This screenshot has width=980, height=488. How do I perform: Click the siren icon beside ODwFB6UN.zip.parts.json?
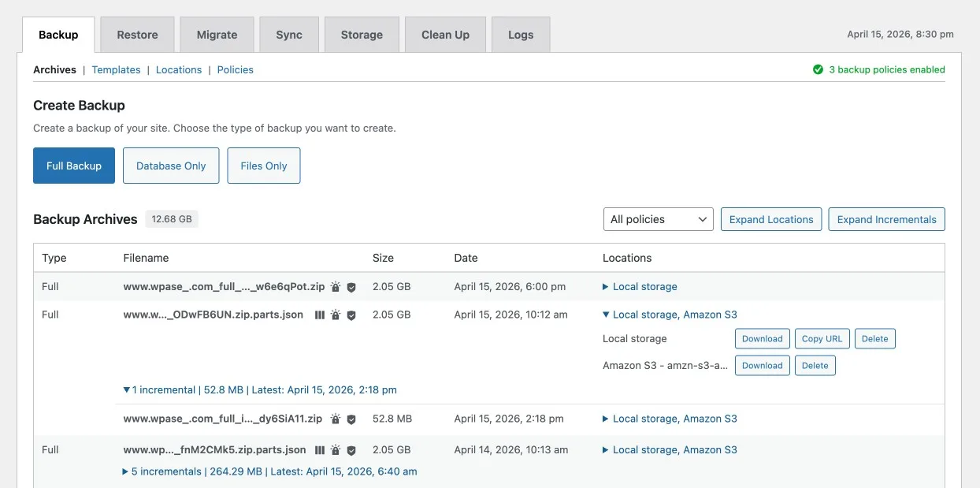[336, 315]
